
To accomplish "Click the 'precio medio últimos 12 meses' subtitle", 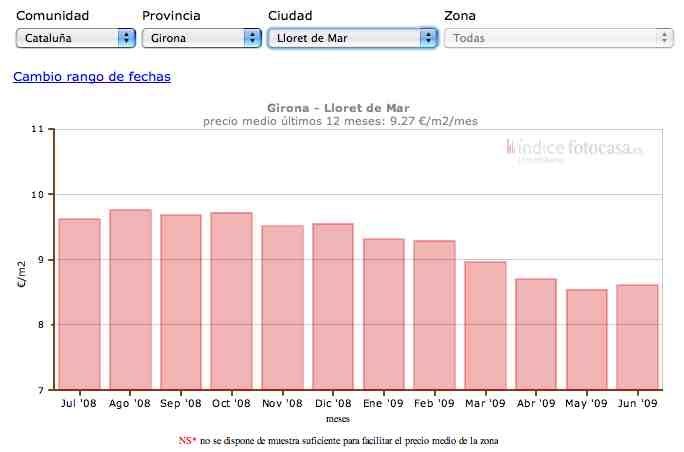I will pyautogui.click(x=340, y=121).
